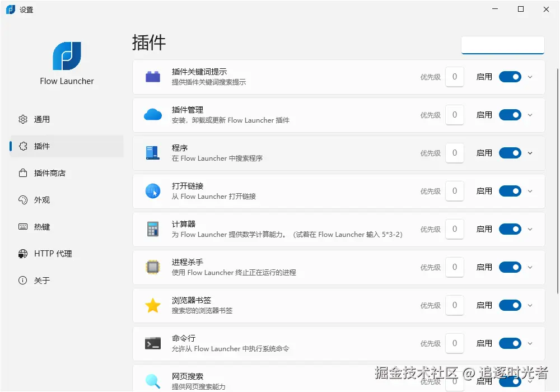
Task: Open the 热键 settings page
Action: [x=67, y=227]
